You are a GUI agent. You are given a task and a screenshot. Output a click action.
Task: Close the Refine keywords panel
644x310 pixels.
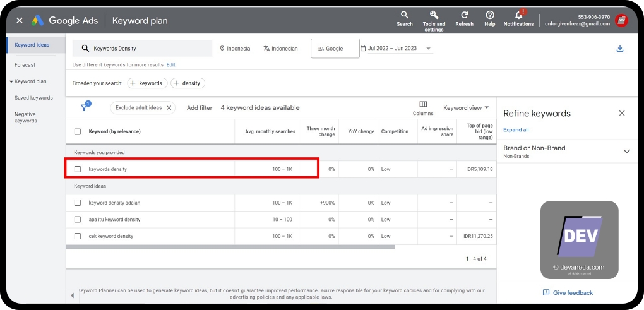click(x=622, y=113)
